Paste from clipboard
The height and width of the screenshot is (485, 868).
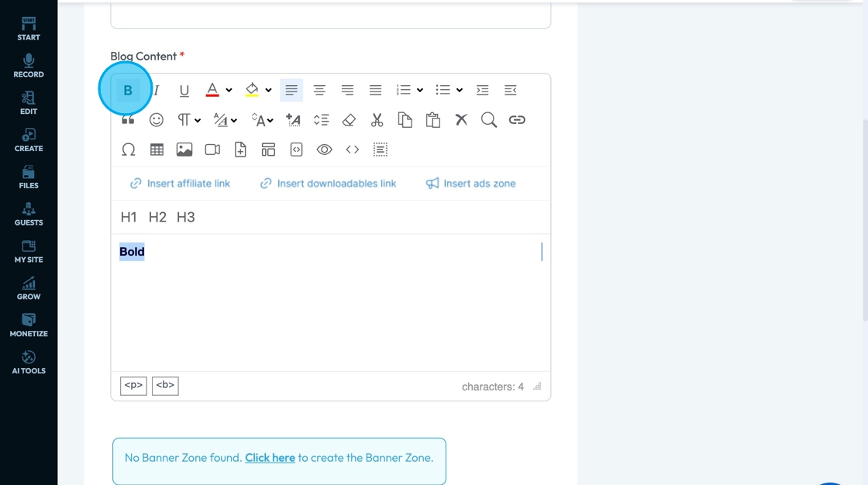point(433,120)
